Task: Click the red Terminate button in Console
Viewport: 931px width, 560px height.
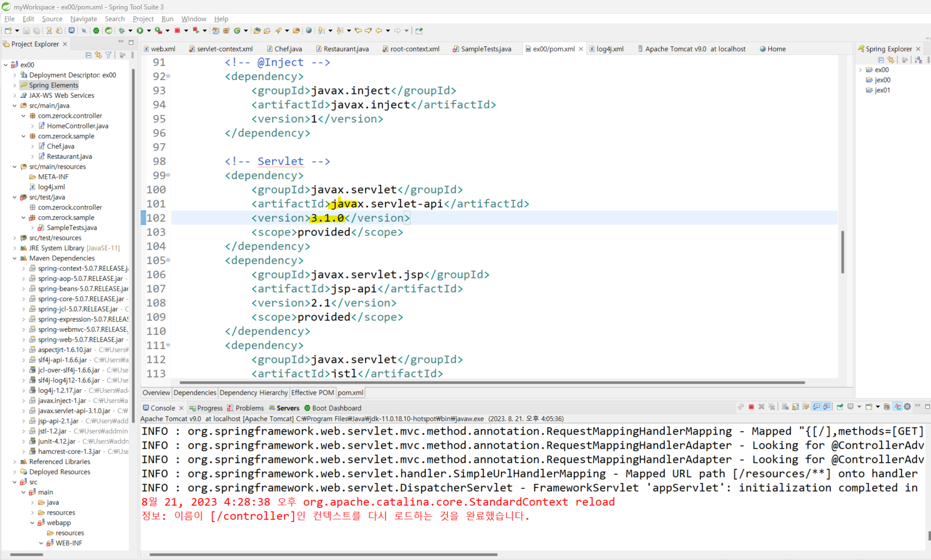Action: tap(751, 407)
